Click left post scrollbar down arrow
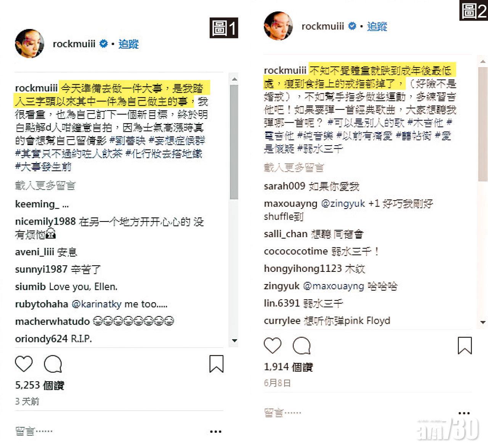 click(234, 340)
